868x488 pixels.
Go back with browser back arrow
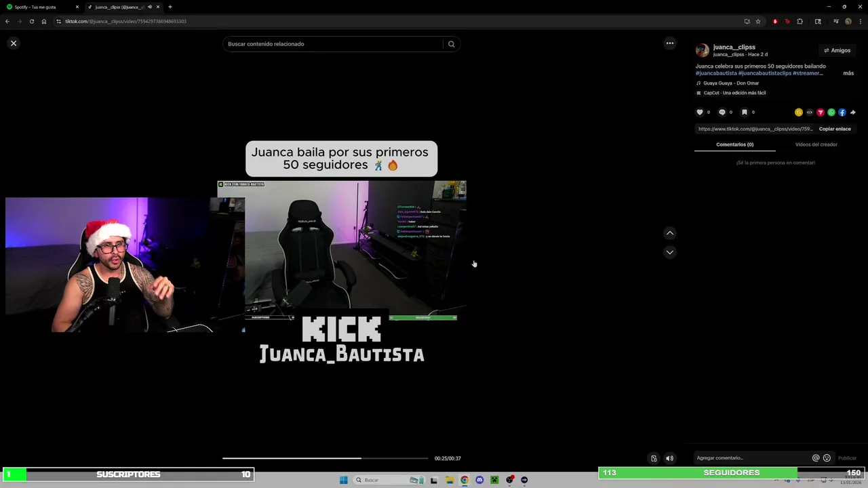[7, 21]
